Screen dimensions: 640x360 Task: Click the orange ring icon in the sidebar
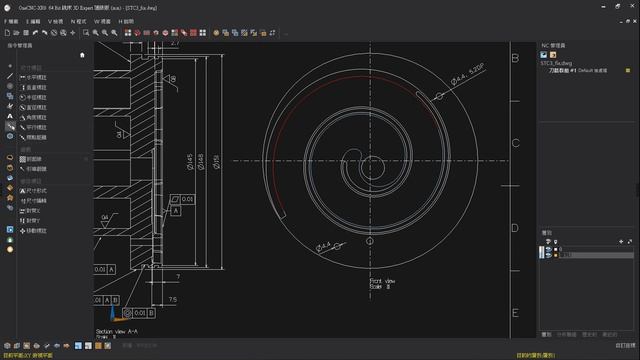pyautogui.click(x=10, y=157)
